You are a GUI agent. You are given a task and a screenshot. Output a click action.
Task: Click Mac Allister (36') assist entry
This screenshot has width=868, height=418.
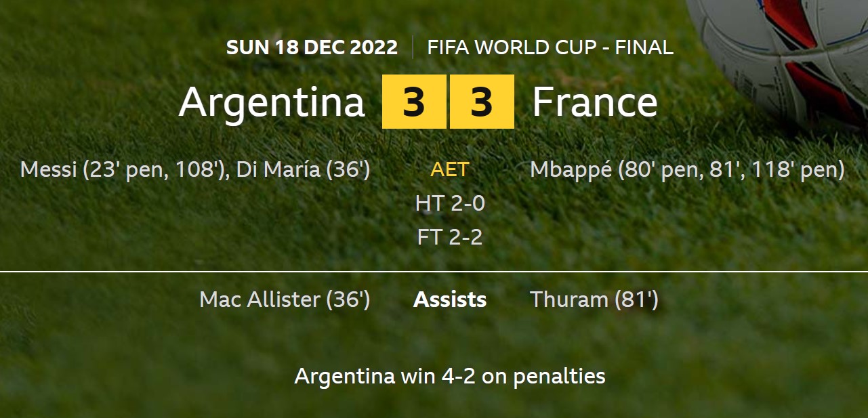pos(285,299)
